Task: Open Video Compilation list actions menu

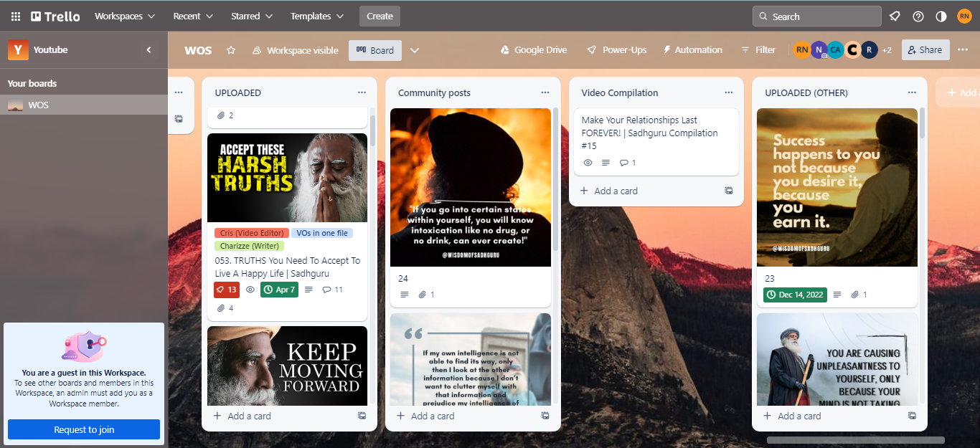Action: [729, 92]
